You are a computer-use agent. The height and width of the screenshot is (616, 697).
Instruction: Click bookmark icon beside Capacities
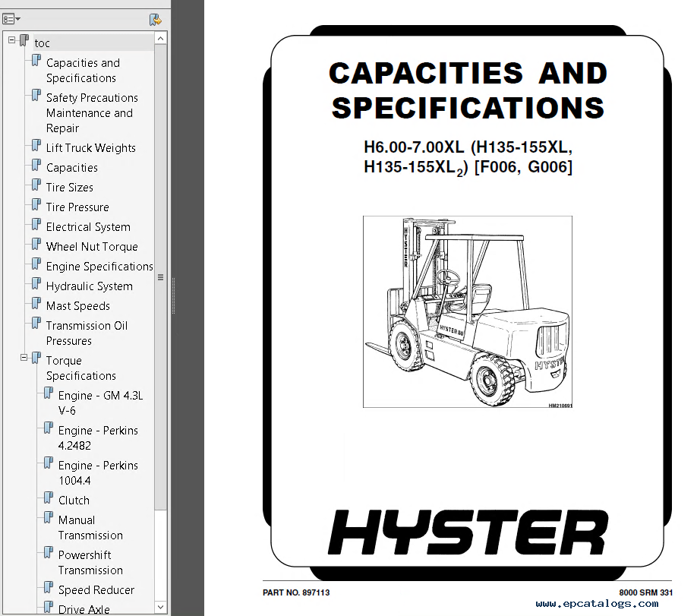click(x=36, y=166)
